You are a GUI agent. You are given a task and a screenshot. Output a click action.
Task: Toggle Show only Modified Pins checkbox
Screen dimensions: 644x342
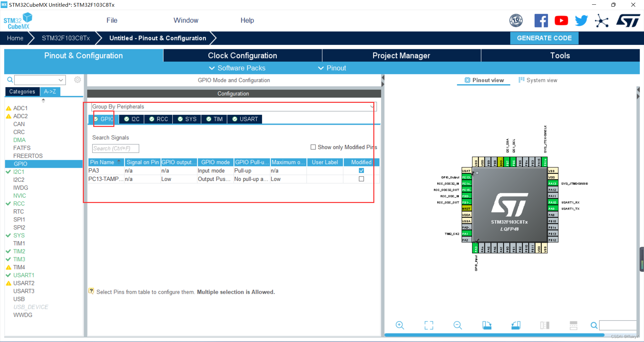[x=313, y=147]
